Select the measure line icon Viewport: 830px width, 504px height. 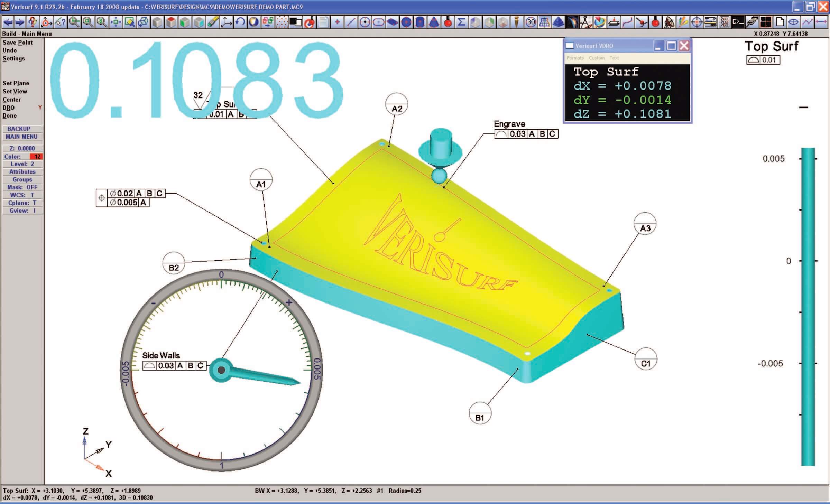[351, 22]
